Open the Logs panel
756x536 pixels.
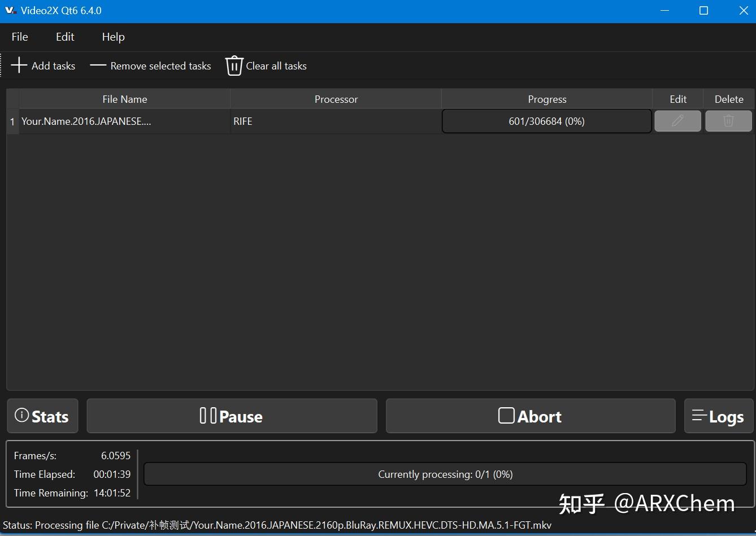tap(718, 416)
